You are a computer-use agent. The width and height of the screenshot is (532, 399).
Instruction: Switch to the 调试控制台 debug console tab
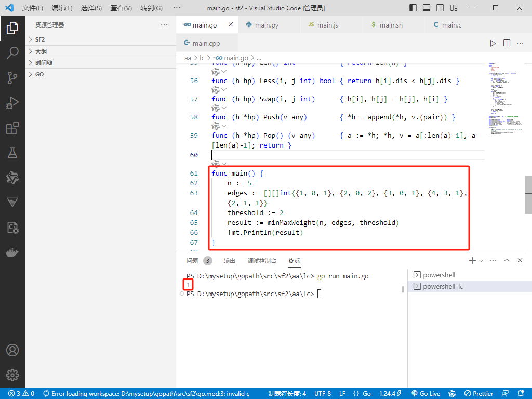point(262,261)
